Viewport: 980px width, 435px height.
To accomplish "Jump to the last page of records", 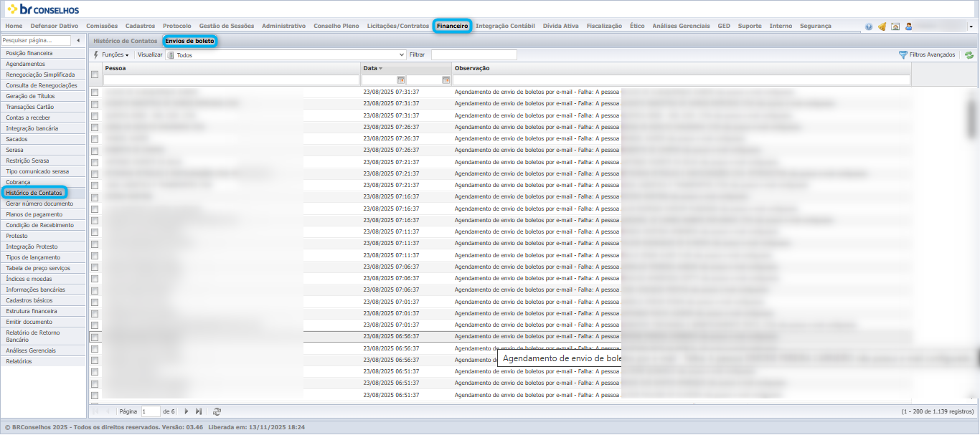I will tap(199, 411).
